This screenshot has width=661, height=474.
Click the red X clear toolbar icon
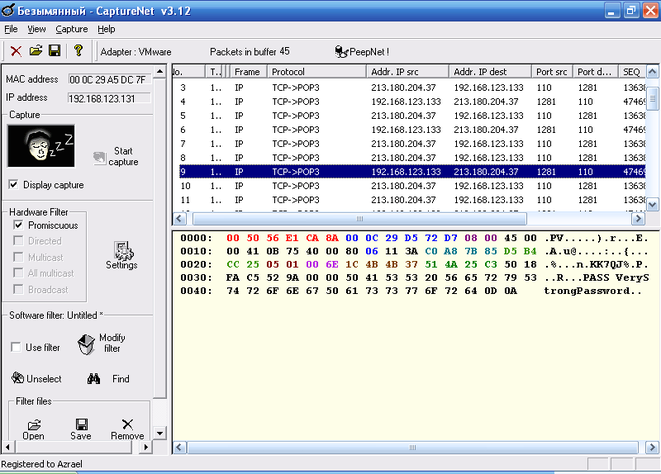point(15,51)
